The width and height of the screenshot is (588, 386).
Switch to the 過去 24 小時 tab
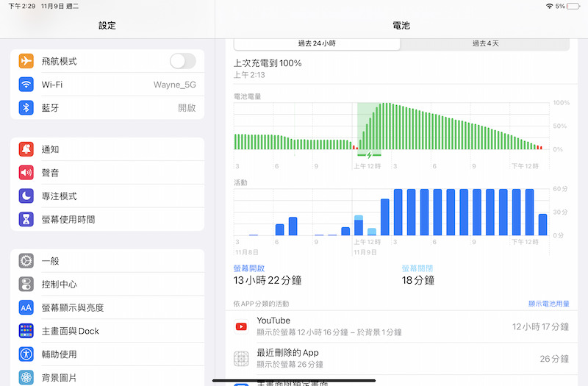point(317,43)
